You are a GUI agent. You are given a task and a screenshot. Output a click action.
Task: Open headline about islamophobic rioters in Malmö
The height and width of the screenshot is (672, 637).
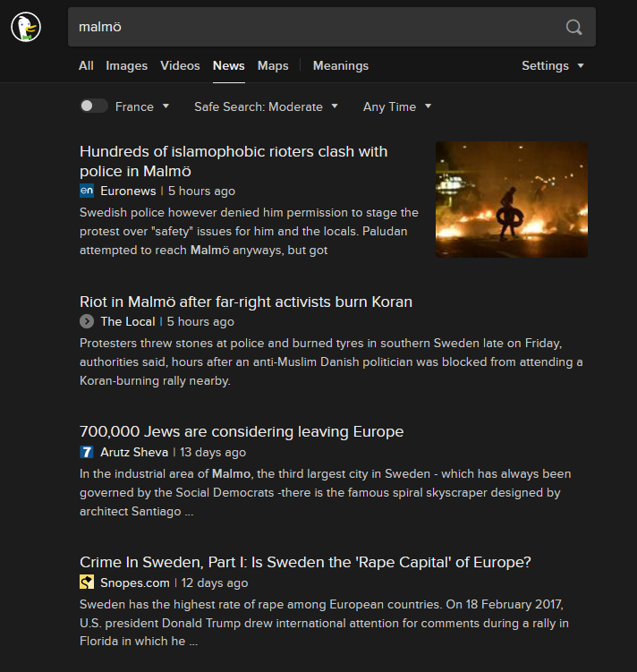234,161
